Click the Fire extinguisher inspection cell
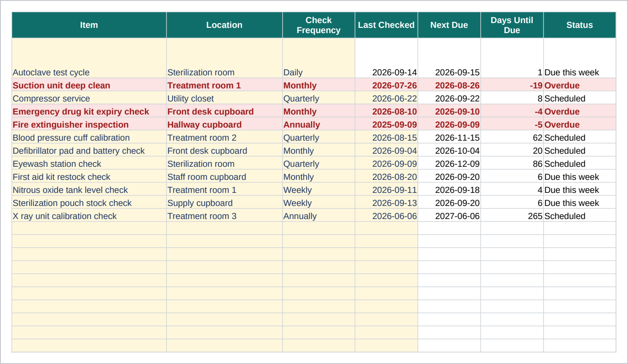 pyautogui.click(x=89, y=124)
